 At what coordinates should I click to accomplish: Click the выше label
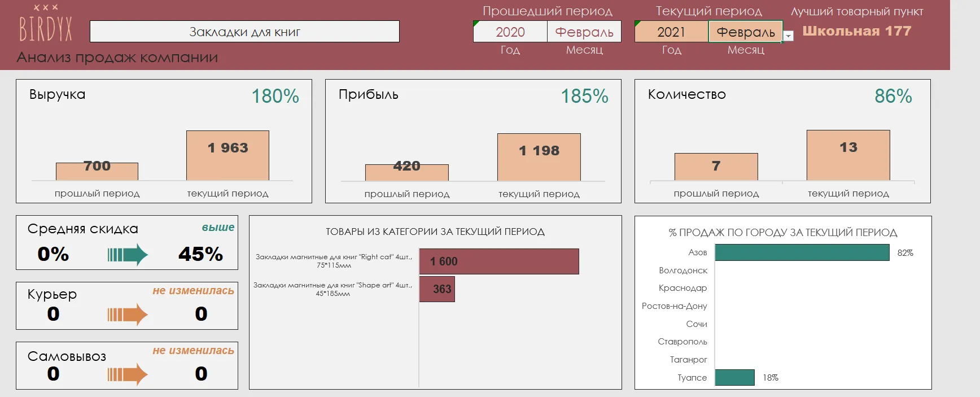click(218, 228)
